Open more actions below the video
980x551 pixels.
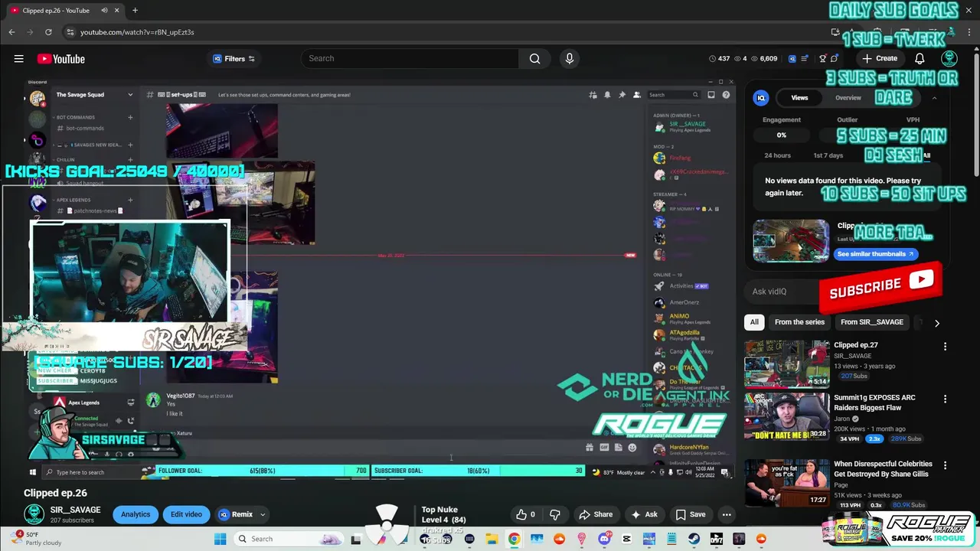point(727,514)
